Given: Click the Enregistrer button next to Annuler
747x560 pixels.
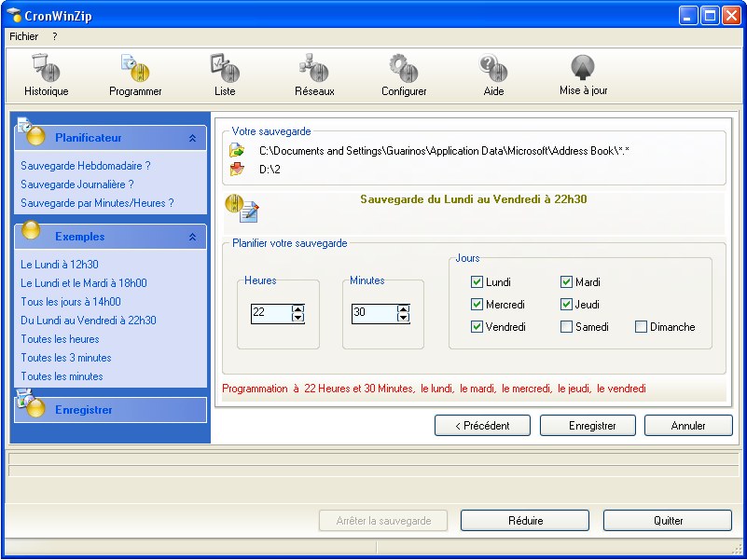Looking at the screenshot, I should (588, 426).
